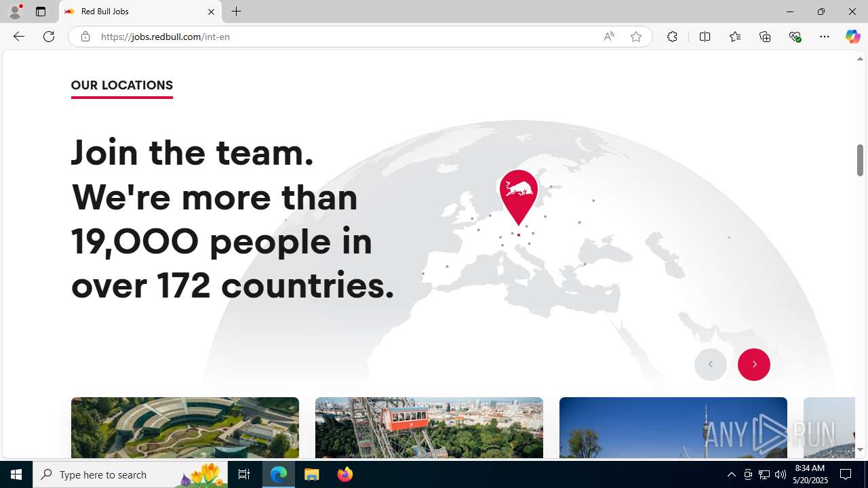Open the volume speaker tray icon
Image resolution: width=868 pixels, height=488 pixels.
tap(781, 474)
